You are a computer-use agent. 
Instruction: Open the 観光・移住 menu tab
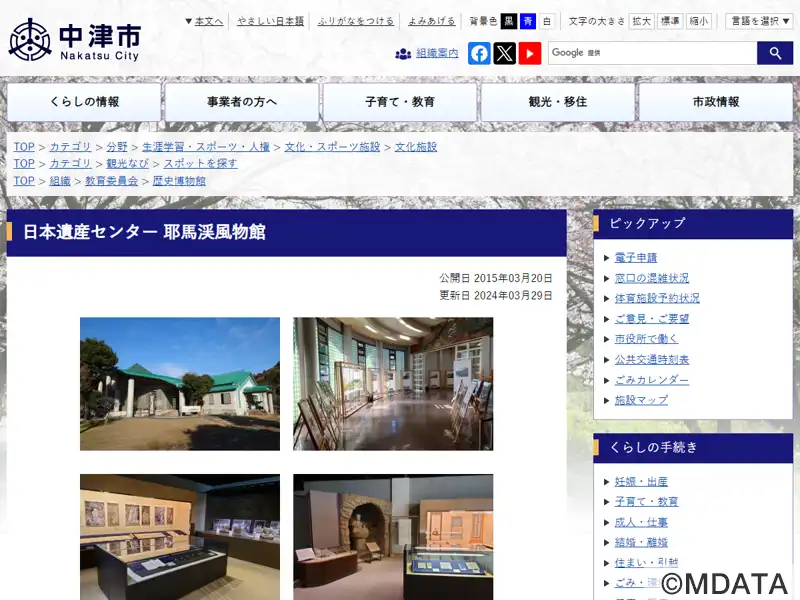[558, 102]
